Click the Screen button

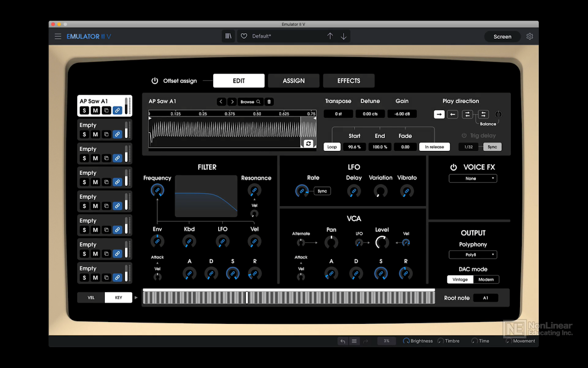point(503,37)
